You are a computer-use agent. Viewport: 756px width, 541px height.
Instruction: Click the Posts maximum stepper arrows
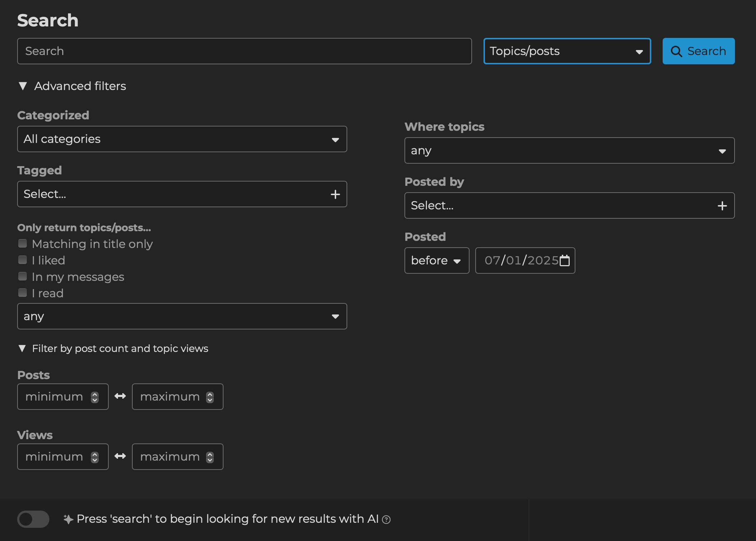pos(210,397)
